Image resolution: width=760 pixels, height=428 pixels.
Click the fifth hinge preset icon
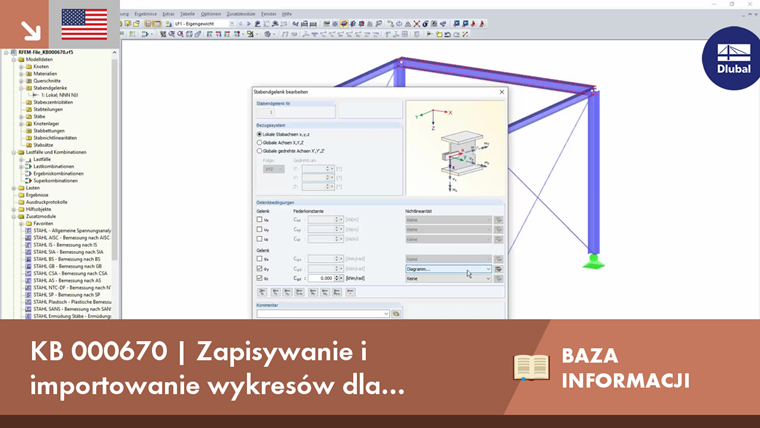313,292
